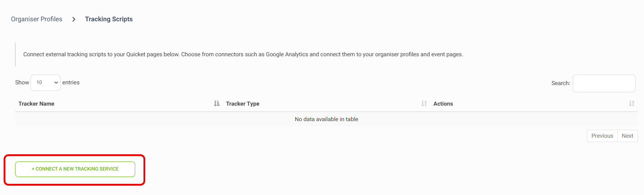This screenshot has width=644, height=195.
Task: Click the Actions column header text
Action: point(443,104)
